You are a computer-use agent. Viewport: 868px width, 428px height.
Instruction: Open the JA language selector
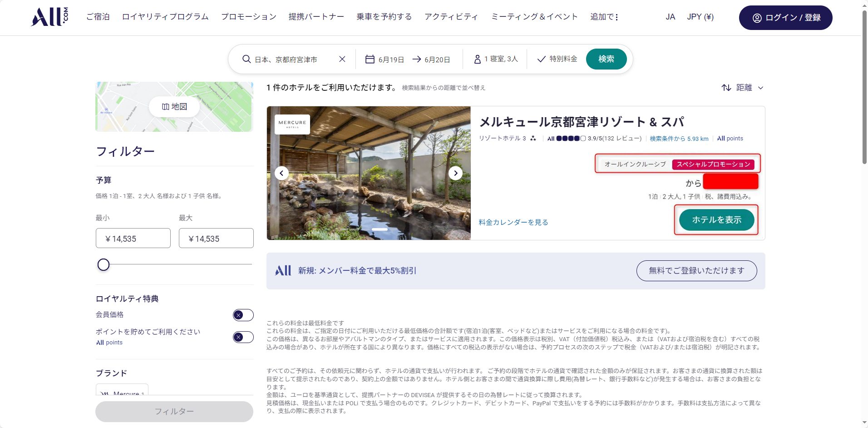(670, 17)
